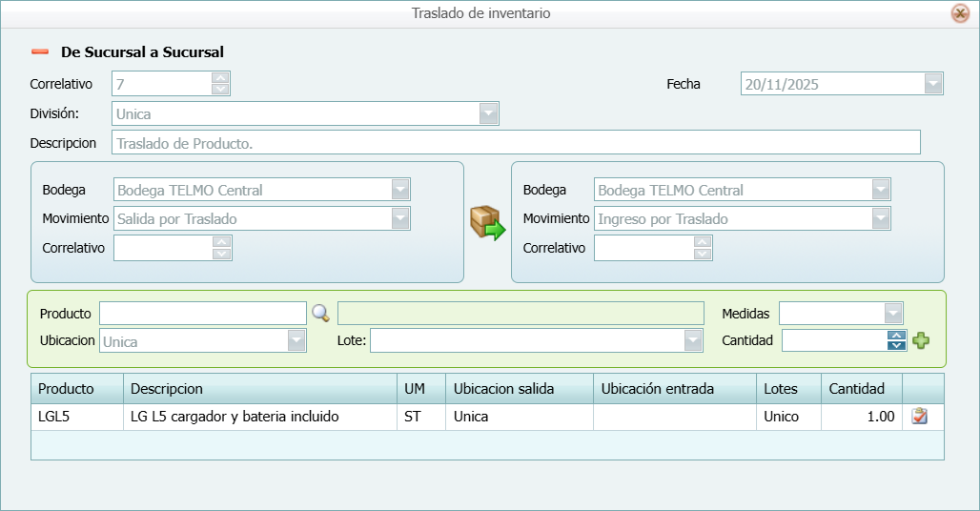Open the Salida por Traslado dropdown
This screenshot has width=980, height=511.
[400, 218]
